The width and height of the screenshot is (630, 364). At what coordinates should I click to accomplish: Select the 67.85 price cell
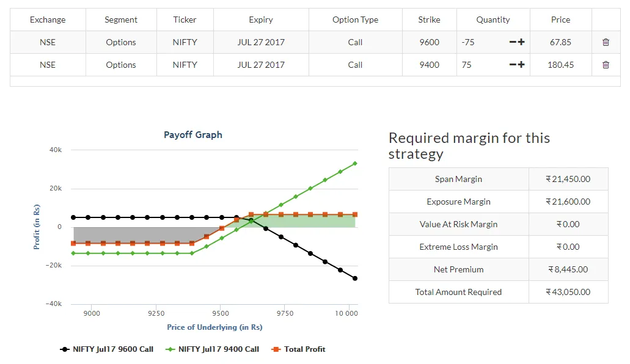pyautogui.click(x=560, y=42)
